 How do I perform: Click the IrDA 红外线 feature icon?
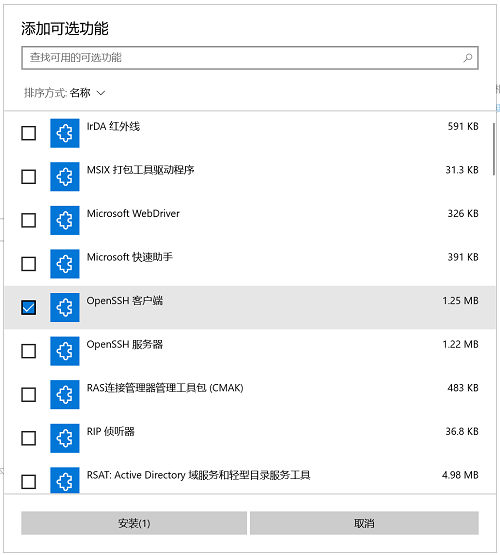(65, 133)
